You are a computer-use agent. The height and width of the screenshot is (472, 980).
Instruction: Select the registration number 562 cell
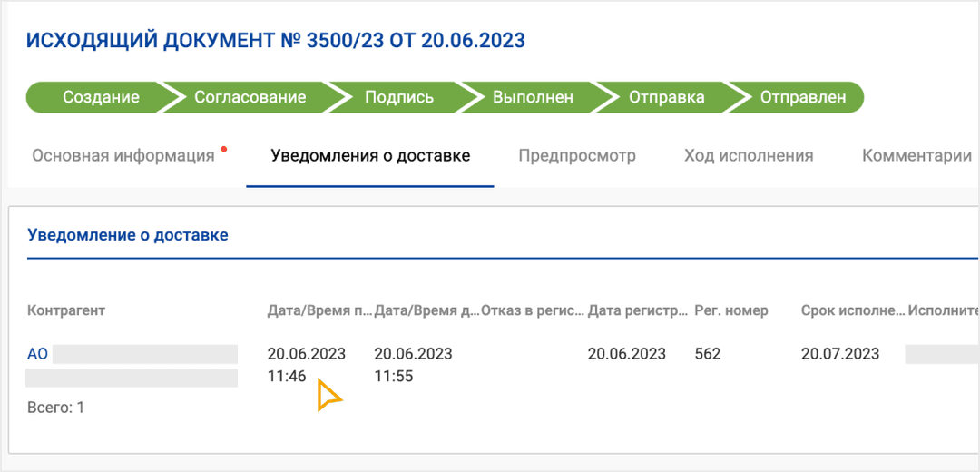tap(708, 354)
